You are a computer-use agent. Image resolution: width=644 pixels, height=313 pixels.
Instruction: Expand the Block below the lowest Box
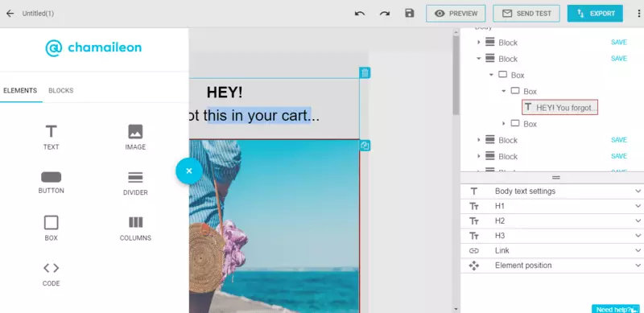478,140
